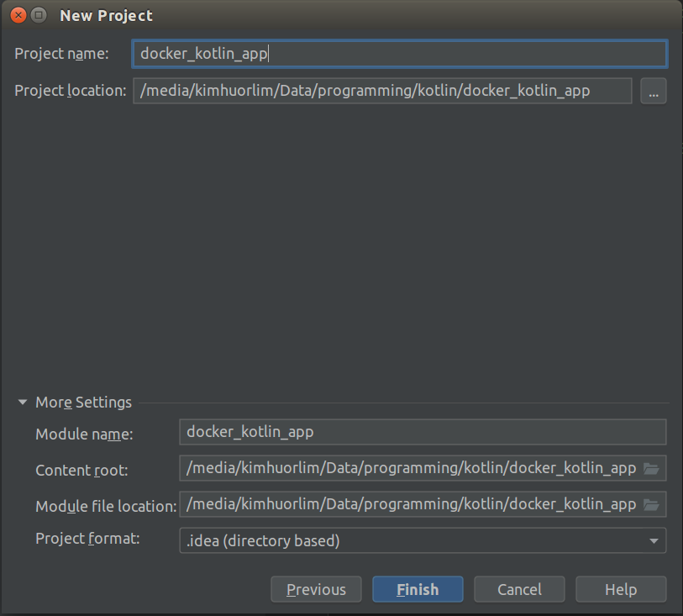The height and width of the screenshot is (616, 683).
Task: Go back with the Previous button
Action: (x=316, y=589)
